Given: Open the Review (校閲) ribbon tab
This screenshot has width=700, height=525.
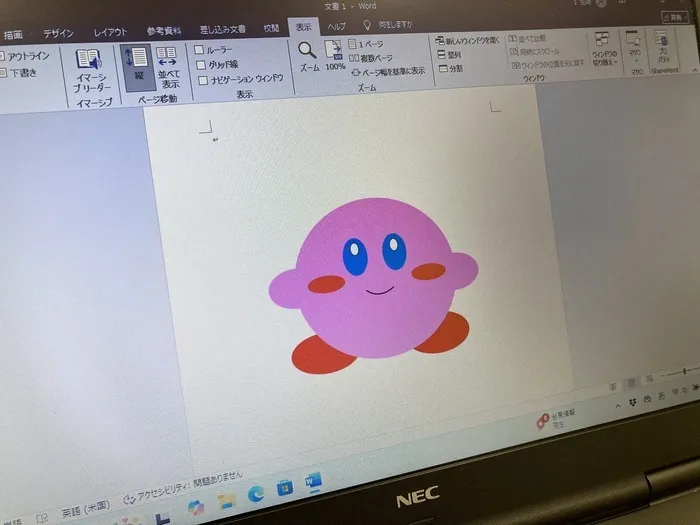Looking at the screenshot, I should [271, 28].
